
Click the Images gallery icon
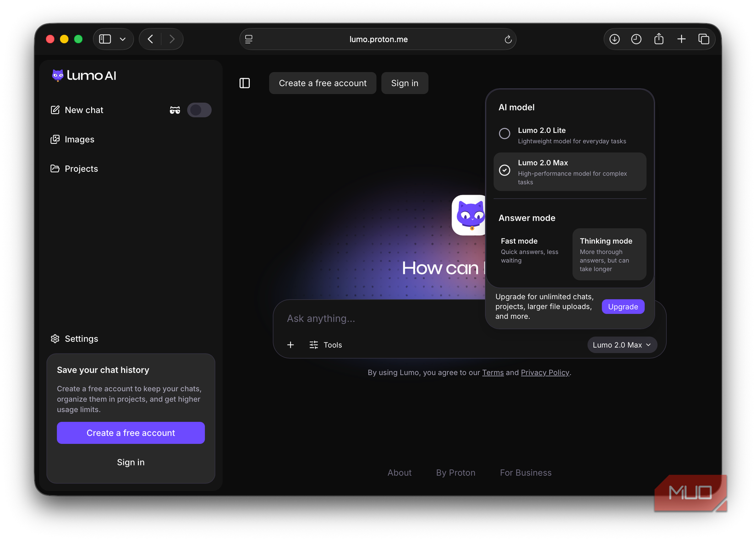tap(55, 139)
